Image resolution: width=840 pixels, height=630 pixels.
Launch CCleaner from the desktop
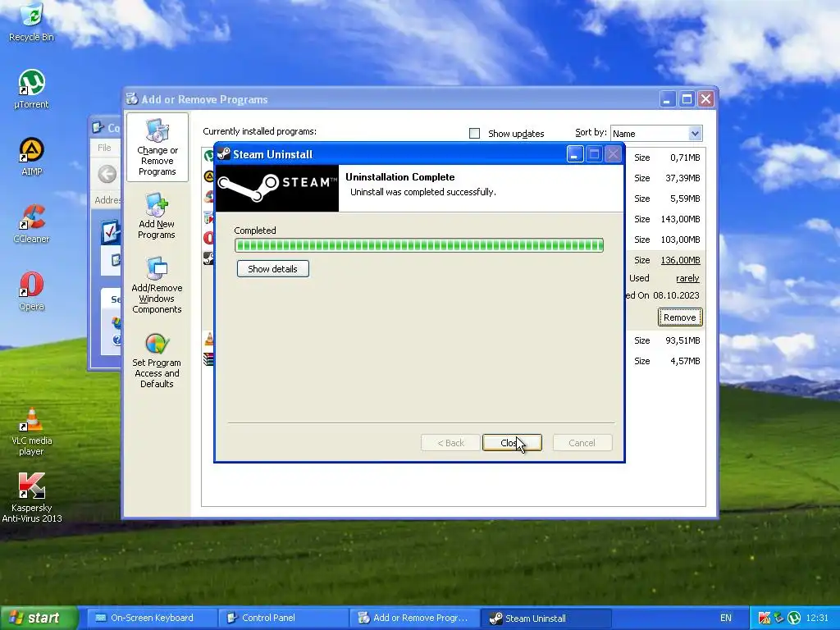(x=32, y=224)
